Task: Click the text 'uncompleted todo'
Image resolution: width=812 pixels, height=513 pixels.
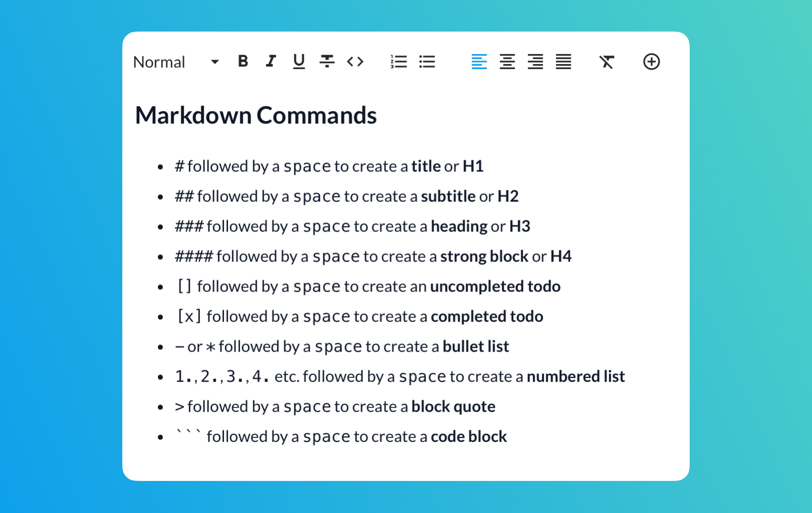Action: [x=495, y=287]
